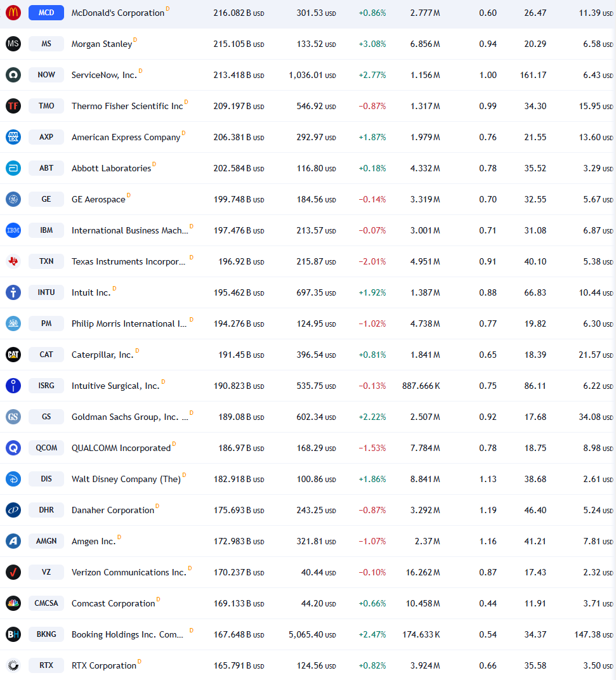Select the NOW ticker badge
This screenshot has height=680, width=616.
(x=46, y=75)
